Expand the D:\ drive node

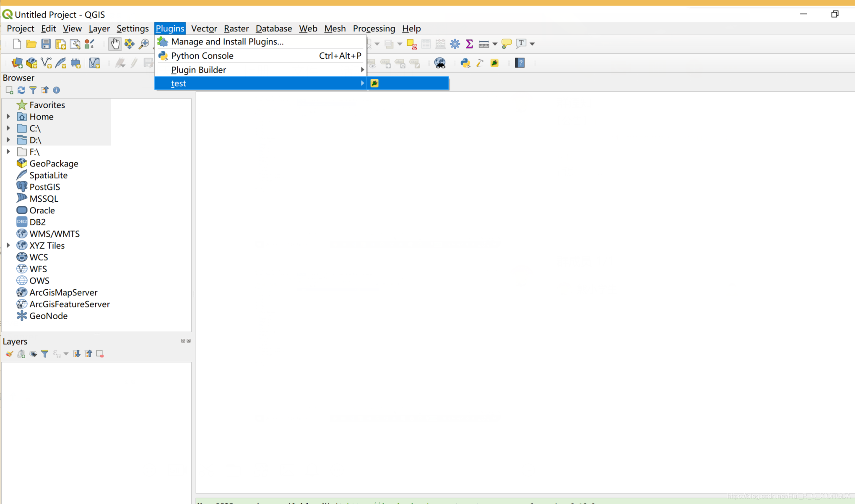pyautogui.click(x=8, y=140)
